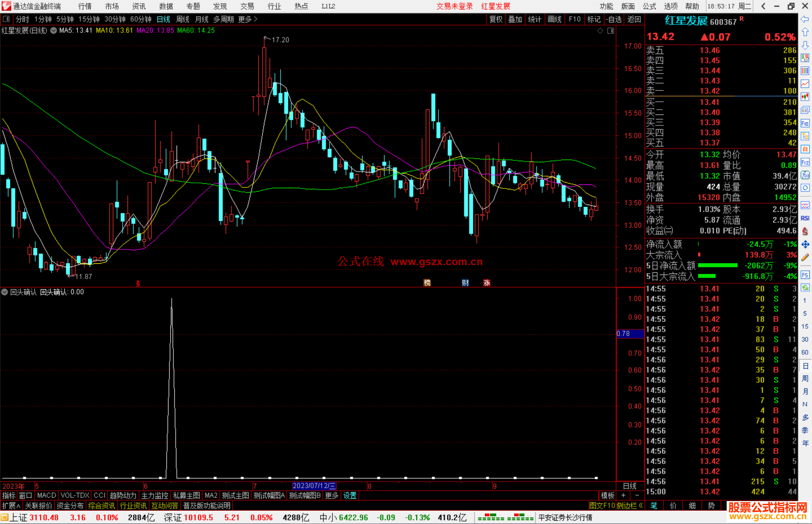Image resolution: width=812 pixels, height=524 pixels.
Task: Click the pencil drawing tool icon
Action: coord(805,258)
